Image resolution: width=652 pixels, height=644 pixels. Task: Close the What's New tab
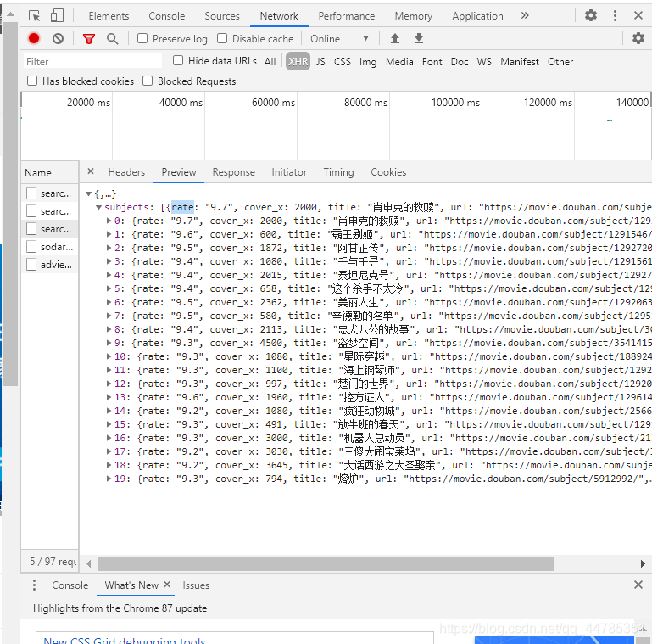167,585
